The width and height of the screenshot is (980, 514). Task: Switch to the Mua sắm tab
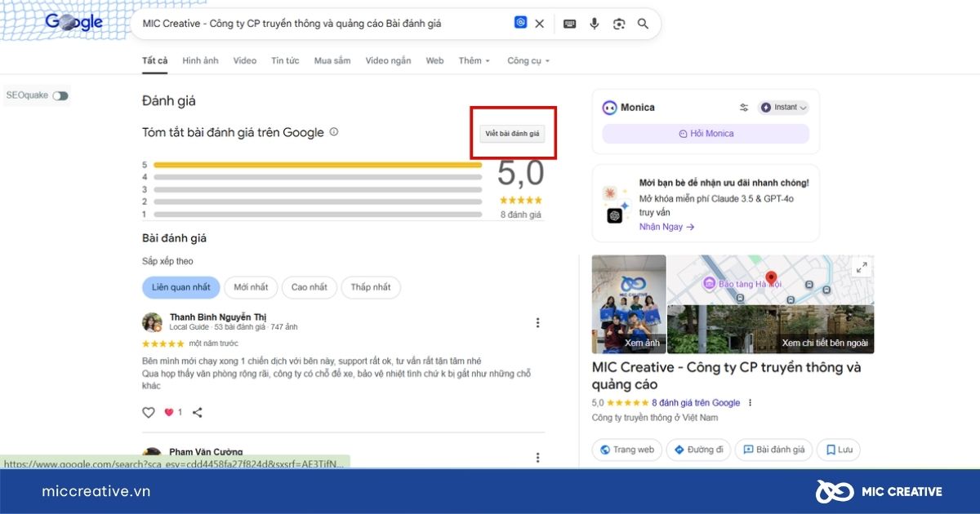[332, 61]
